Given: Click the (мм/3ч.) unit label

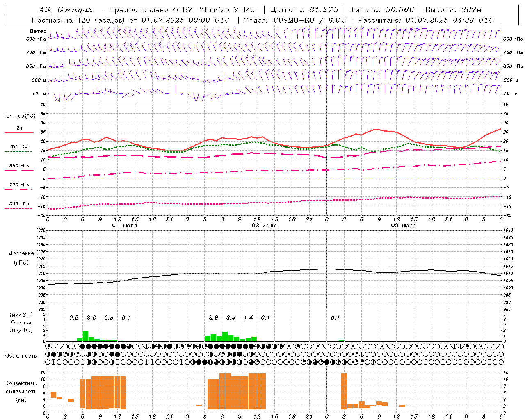Looking at the screenshot, I should 21,315.
